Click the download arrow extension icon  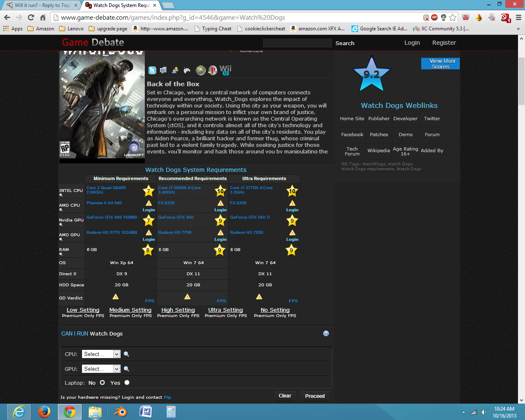[x=492, y=17]
